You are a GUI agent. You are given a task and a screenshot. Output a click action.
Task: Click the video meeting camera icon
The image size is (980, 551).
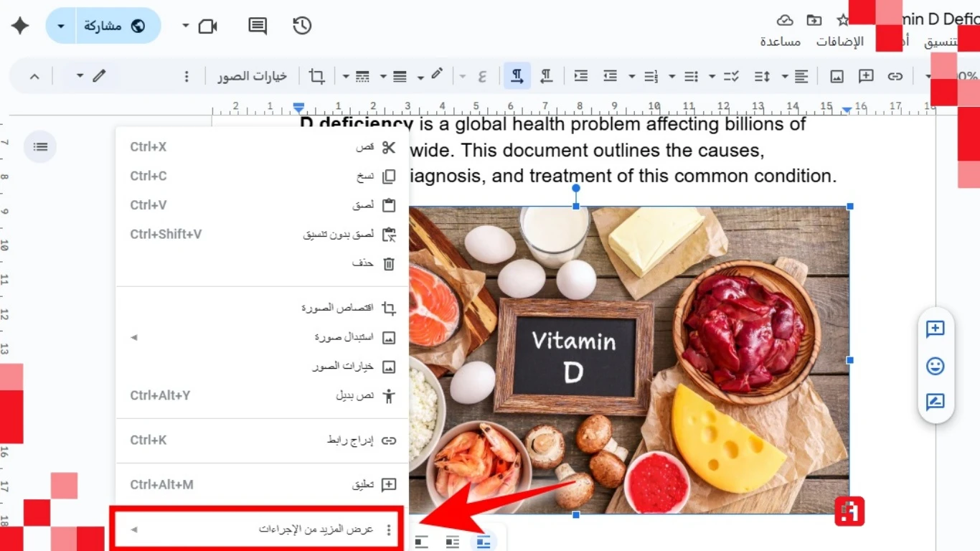[207, 26]
